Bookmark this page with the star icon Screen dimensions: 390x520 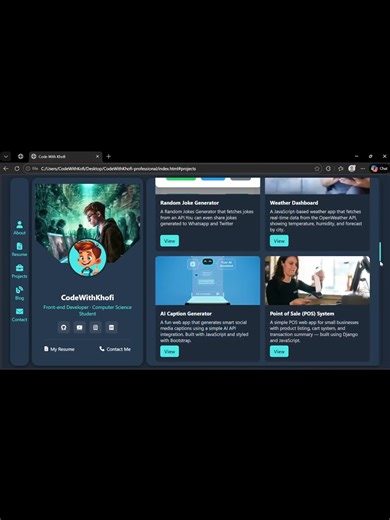[317, 169]
